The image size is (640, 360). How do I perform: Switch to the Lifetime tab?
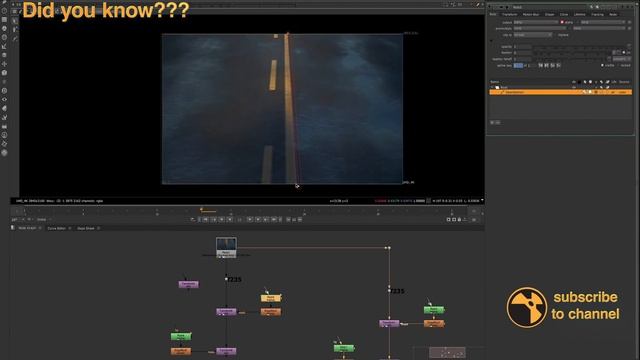pyautogui.click(x=580, y=14)
